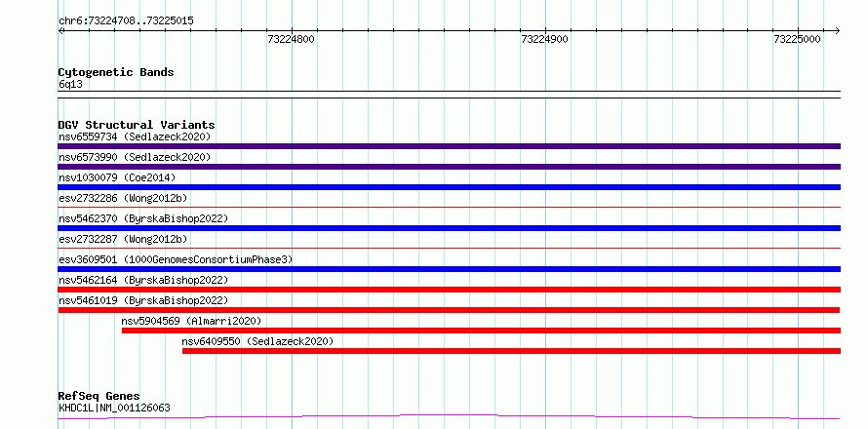Select the blue bar under nsv1030079

coord(449,187)
